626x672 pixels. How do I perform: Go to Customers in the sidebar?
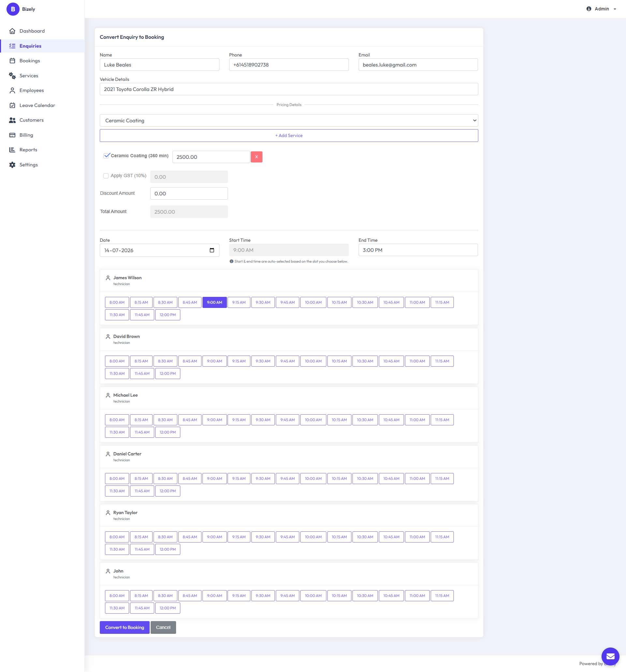[x=31, y=120]
